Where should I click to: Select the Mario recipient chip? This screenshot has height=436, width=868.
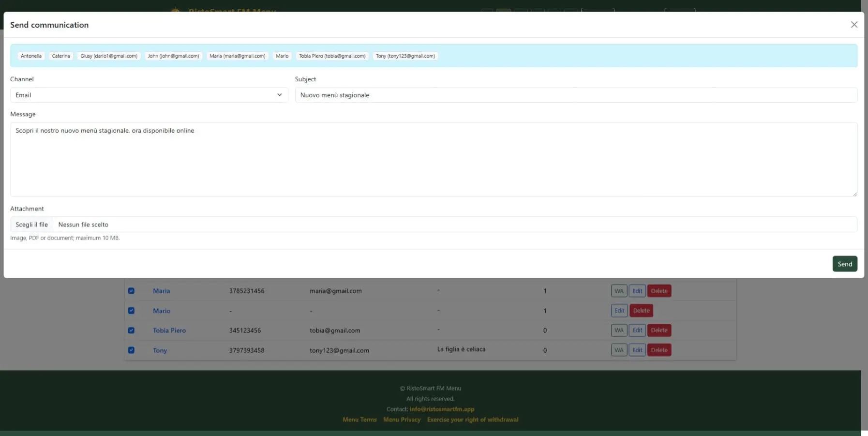coord(282,56)
